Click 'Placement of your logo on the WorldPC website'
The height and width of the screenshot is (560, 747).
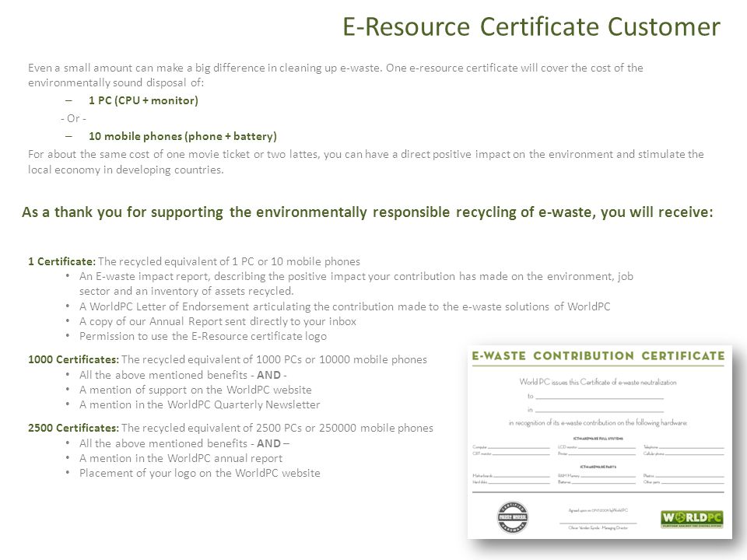[x=200, y=473]
